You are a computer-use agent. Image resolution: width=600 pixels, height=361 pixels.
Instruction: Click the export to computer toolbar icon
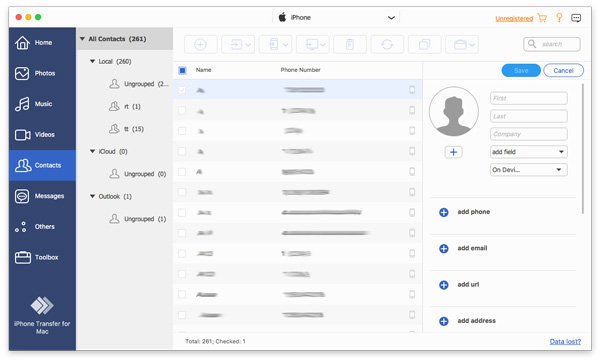312,45
